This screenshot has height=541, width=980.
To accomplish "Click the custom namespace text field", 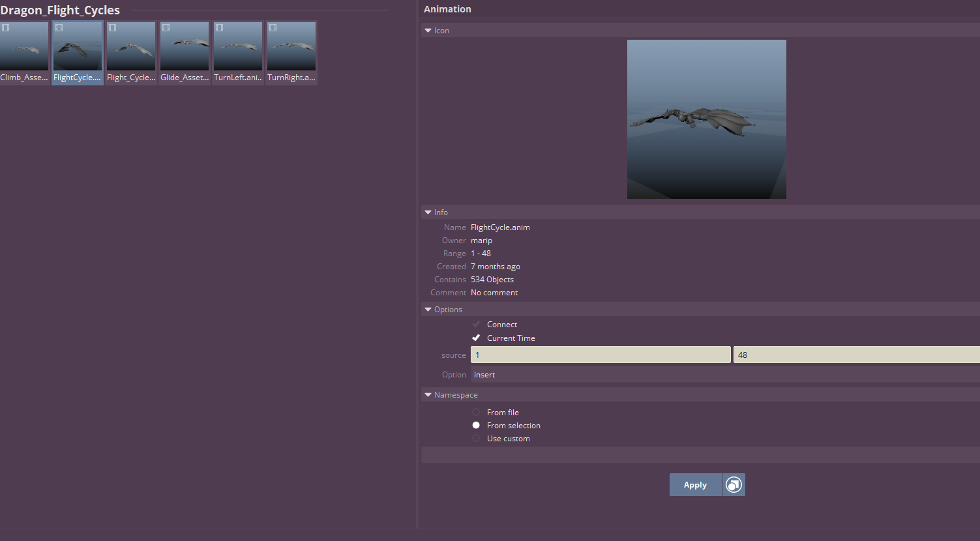I will click(x=700, y=455).
